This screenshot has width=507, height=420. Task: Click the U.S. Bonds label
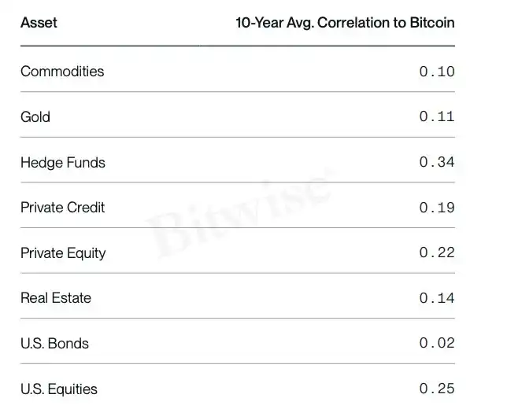tap(54, 344)
